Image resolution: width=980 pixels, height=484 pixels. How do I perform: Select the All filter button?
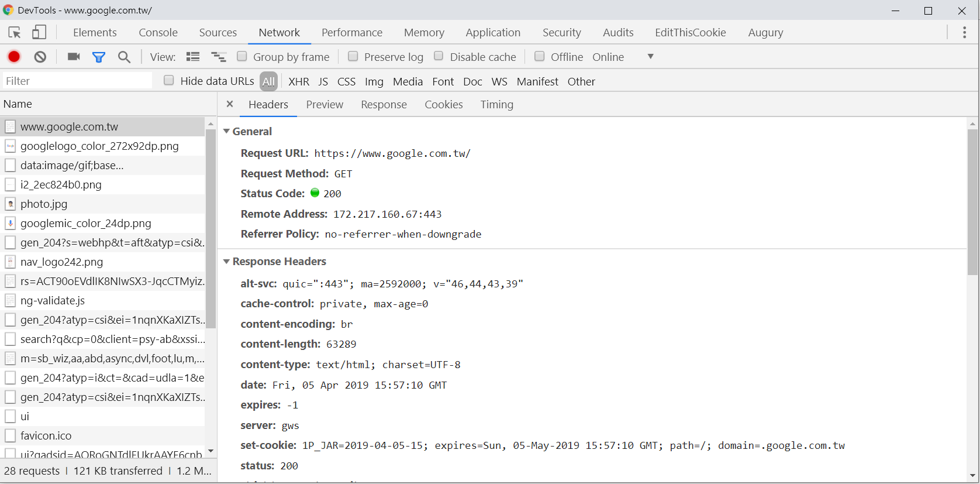(x=268, y=81)
